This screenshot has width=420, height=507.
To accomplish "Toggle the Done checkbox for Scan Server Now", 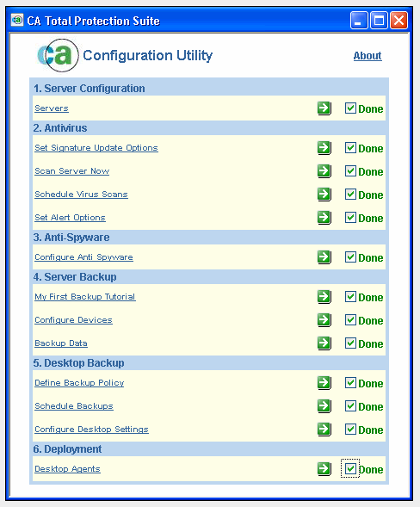I will tap(350, 171).
